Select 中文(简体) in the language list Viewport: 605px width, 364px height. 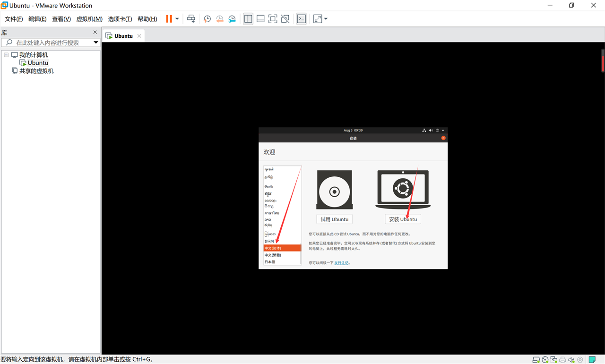point(282,248)
